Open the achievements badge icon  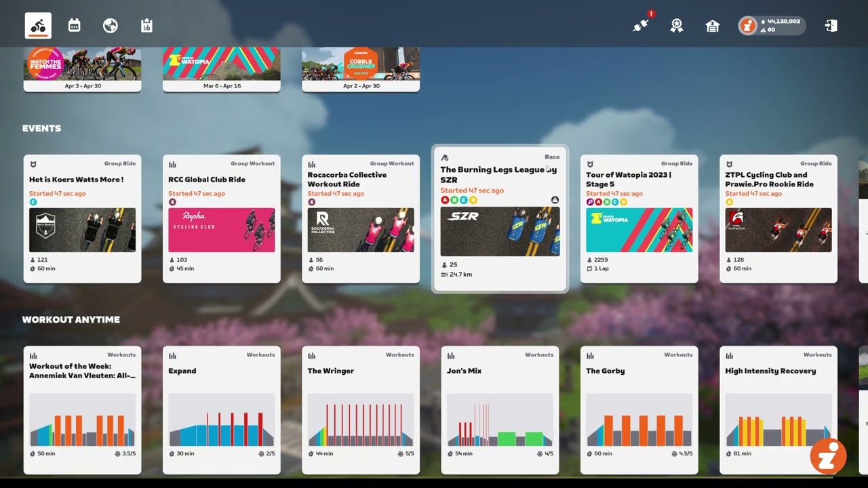(677, 26)
